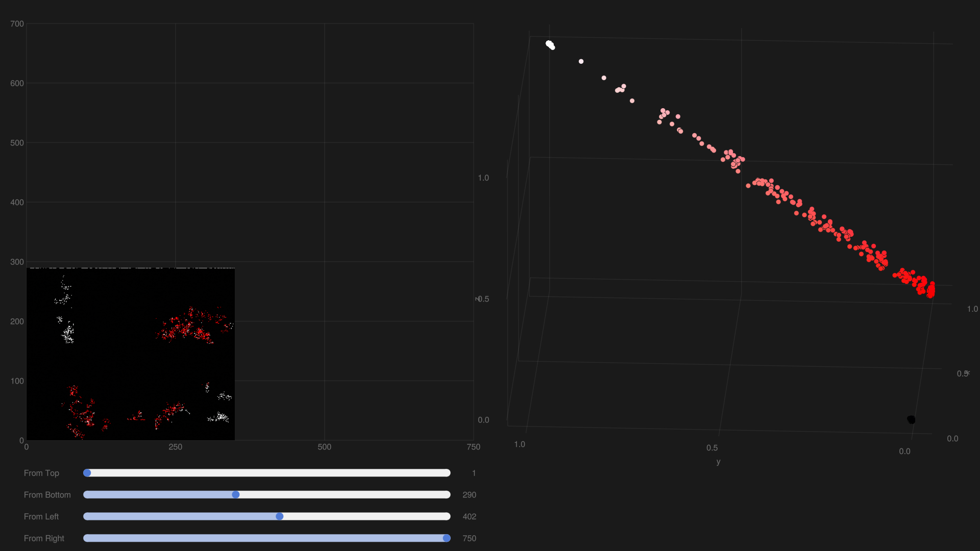This screenshot has width=980, height=551.
Task: Click the black point cluster in the 3D scatter
Action: click(x=911, y=420)
